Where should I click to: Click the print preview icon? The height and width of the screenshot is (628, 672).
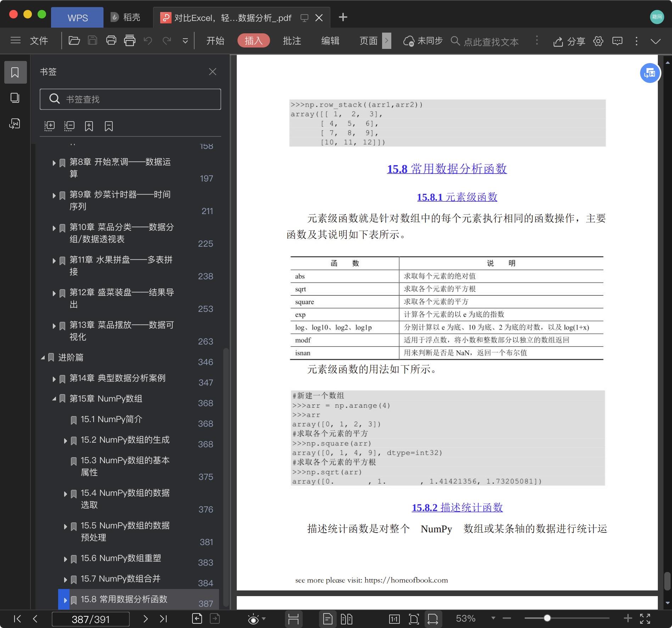pyautogui.click(x=129, y=41)
